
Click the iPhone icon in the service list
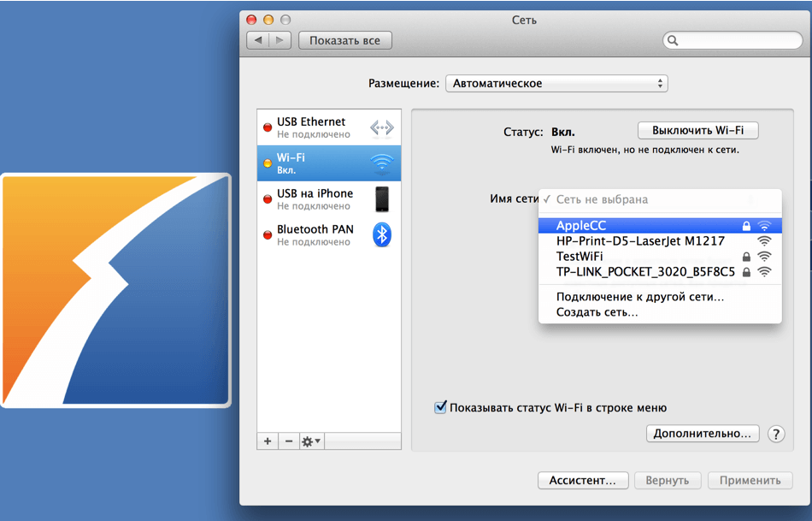(381, 199)
